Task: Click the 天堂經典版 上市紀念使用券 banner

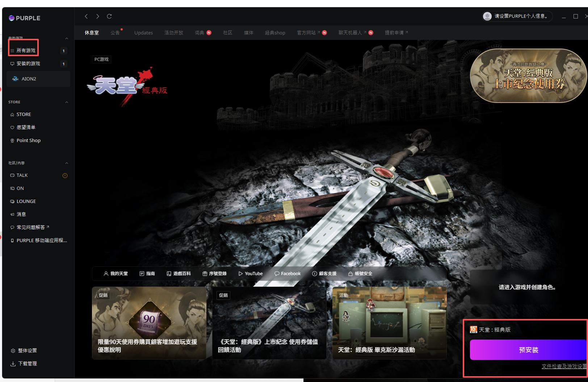Action: click(x=528, y=76)
